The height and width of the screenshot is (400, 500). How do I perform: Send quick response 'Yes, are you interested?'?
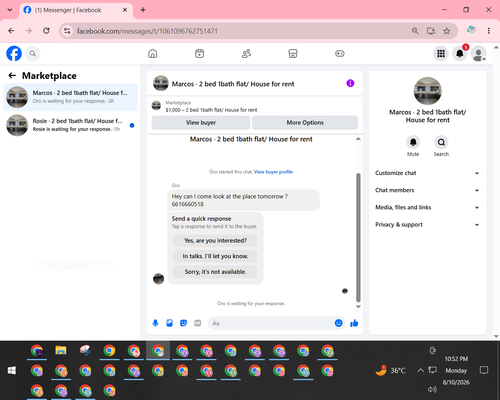pos(215,240)
